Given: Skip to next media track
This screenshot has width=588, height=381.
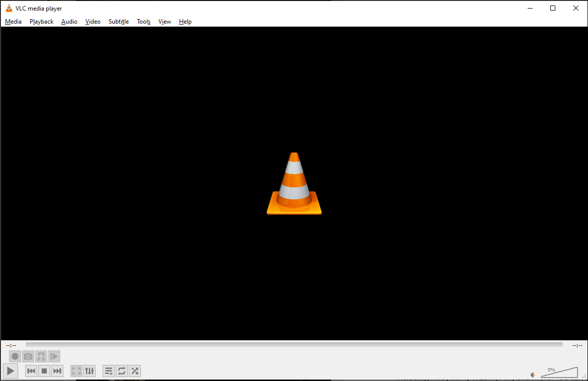Looking at the screenshot, I should (57, 371).
